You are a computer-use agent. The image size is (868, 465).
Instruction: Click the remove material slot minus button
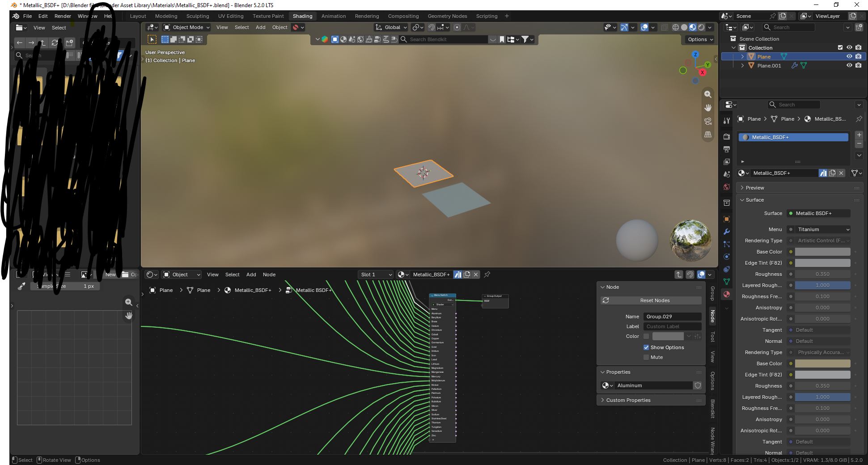click(x=859, y=144)
